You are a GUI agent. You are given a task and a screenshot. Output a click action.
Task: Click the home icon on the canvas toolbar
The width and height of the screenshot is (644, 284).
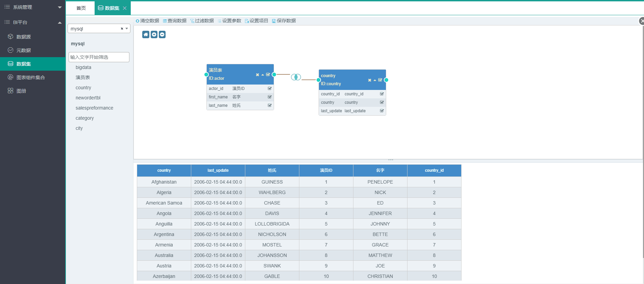pos(146,34)
